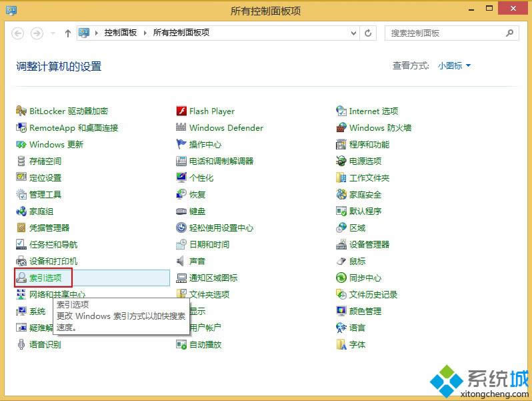Open the Windows 防火墙 icon

coord(341,127)
